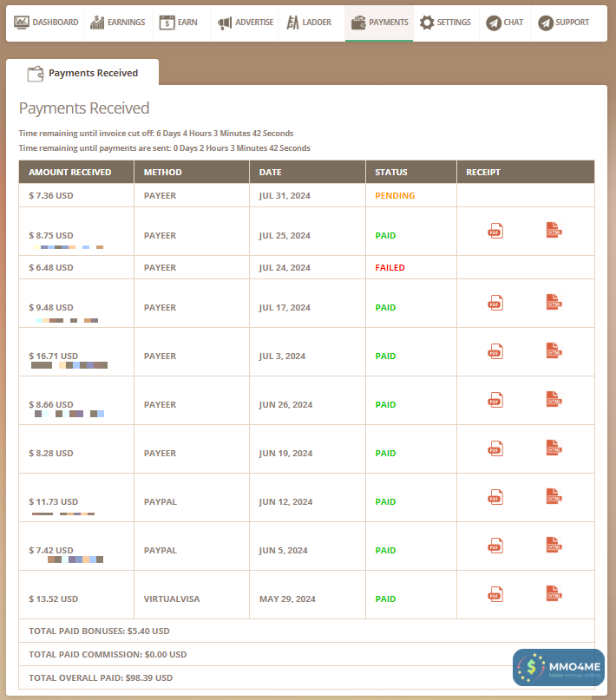
Task: Click the $ 7.36 USD amount
Action: point(51,195)
